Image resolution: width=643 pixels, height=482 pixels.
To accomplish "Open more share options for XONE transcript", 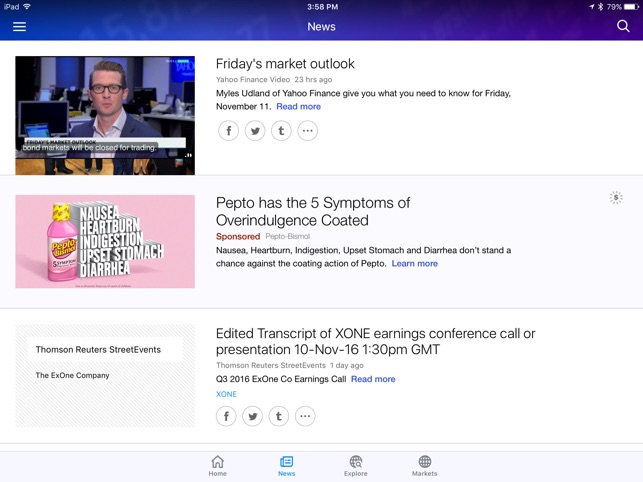I will (305, 416).
